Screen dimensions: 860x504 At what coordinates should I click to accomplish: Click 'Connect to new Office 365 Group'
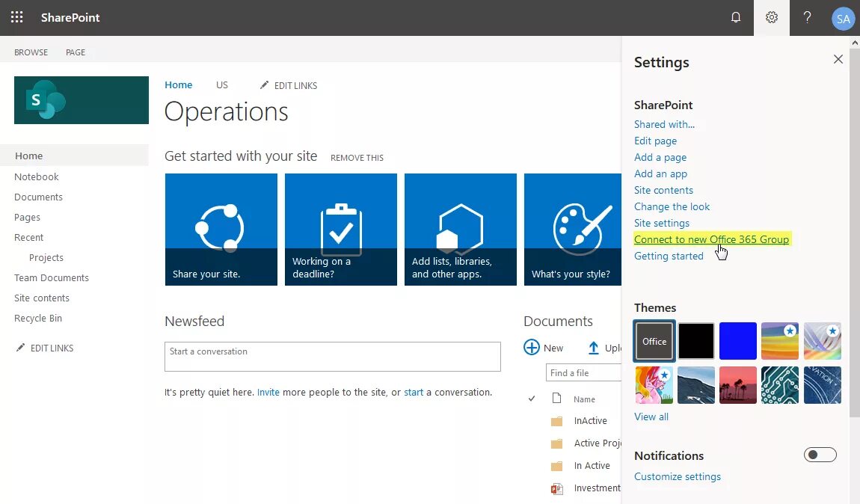pyautogui.click(x=711, y=239)
